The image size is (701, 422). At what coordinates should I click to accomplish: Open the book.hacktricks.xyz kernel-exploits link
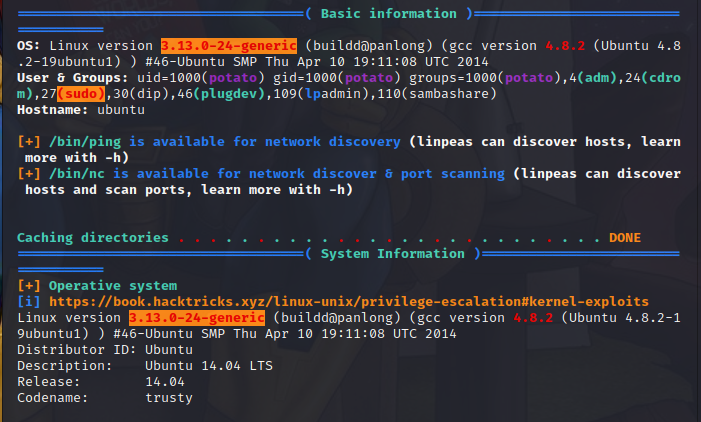tap(348, 301)
